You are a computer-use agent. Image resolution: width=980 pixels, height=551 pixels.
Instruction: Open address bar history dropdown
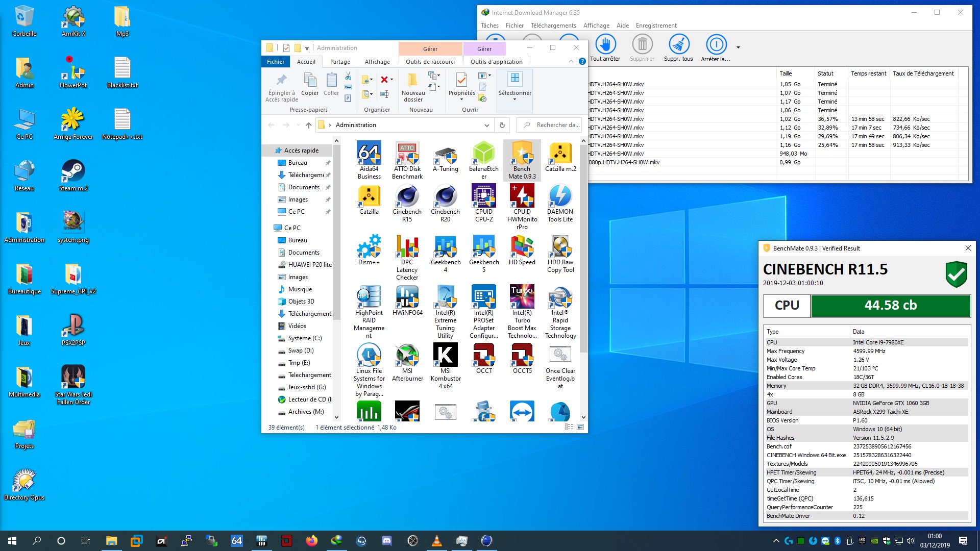[x=486, y=125]
